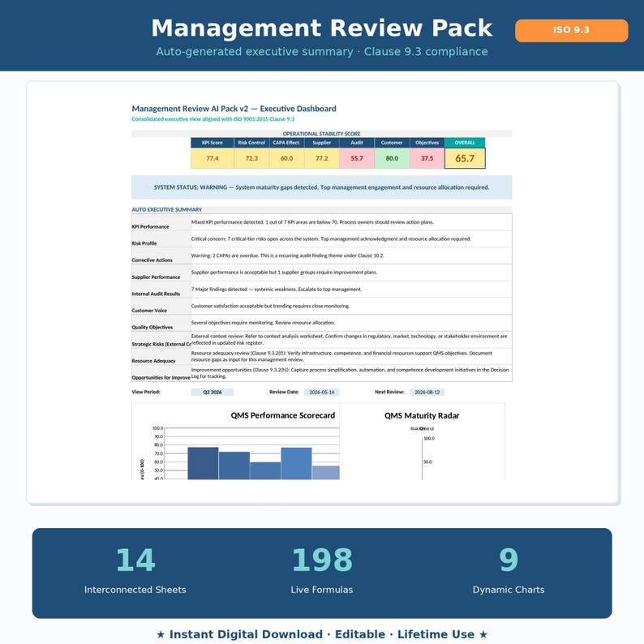Click the Quality Objectives row label
The height and width of the screenshot is (644, 644).
[152, 328]
